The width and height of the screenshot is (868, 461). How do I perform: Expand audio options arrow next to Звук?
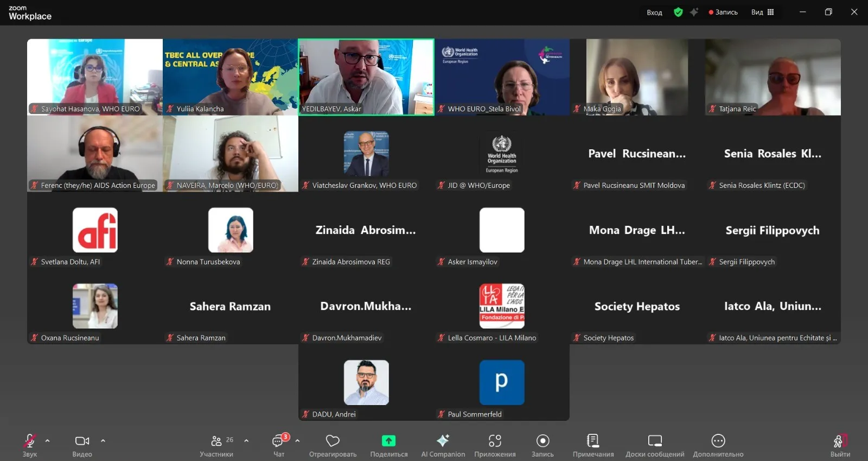click(48, 440)
